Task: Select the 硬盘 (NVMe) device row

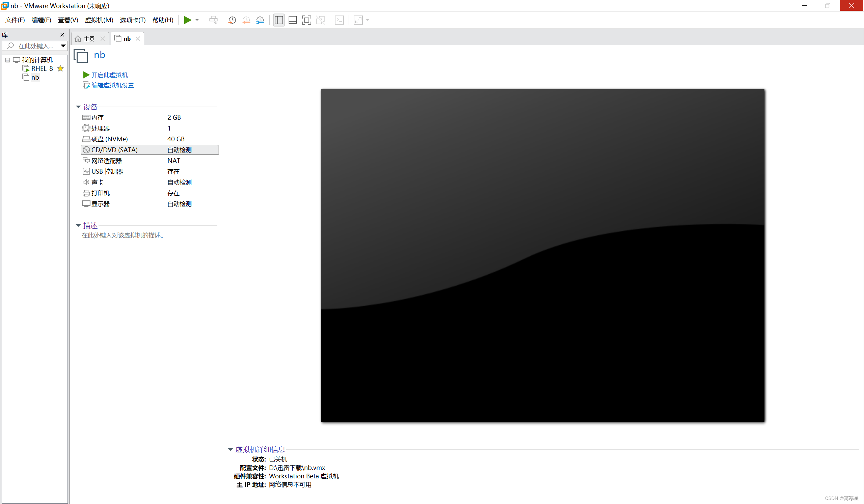Action: click(x=150, y=139)
